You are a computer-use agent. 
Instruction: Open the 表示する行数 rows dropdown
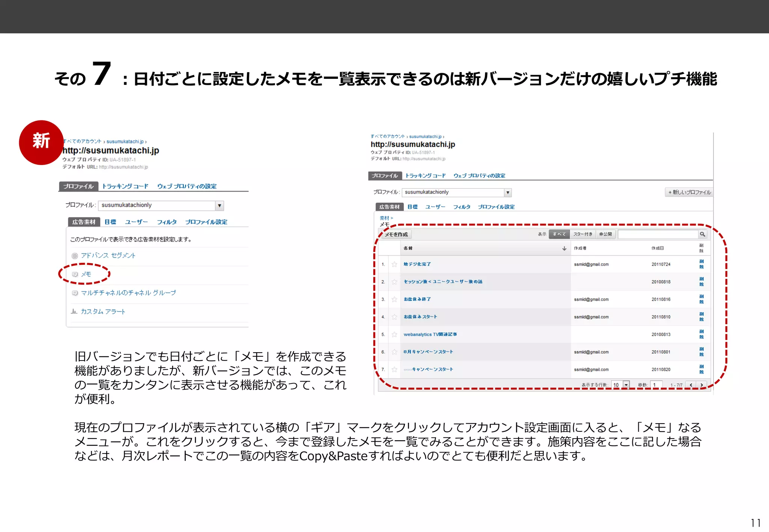pos(626,385)
